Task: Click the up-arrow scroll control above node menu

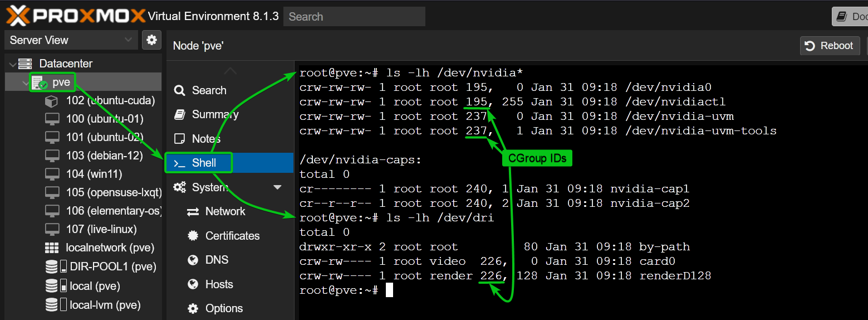Action: click(x=230, y=71)
